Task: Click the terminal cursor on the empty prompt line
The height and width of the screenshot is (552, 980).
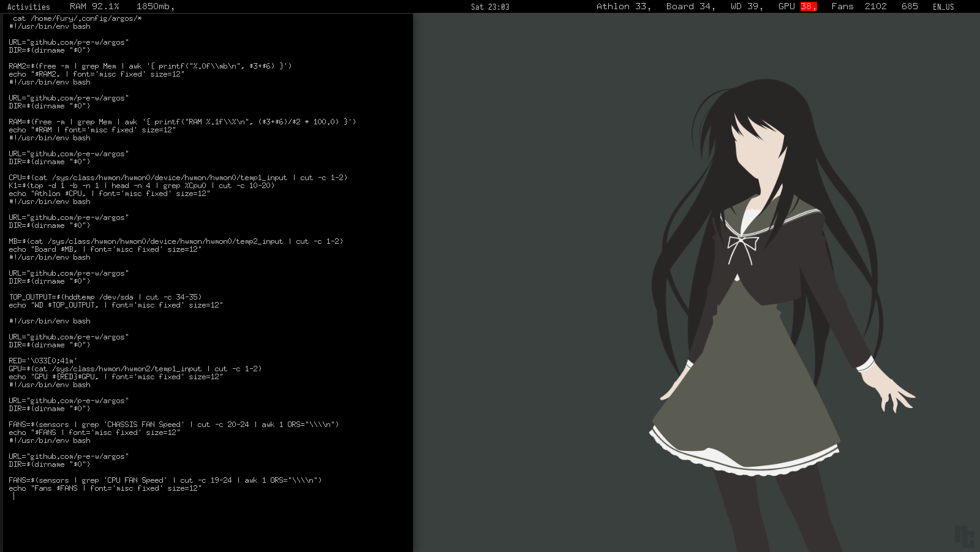Action: pyautogui.click(x=13, y=496)
